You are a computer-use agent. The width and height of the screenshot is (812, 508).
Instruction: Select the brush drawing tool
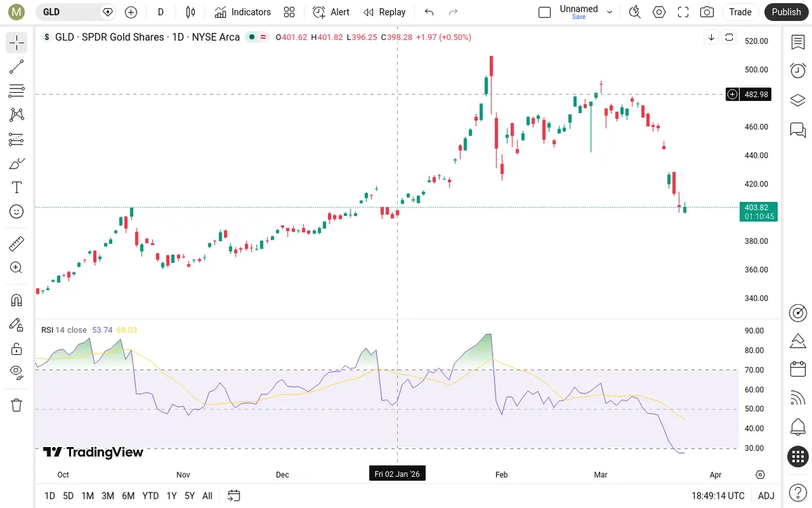pos(17,163)
